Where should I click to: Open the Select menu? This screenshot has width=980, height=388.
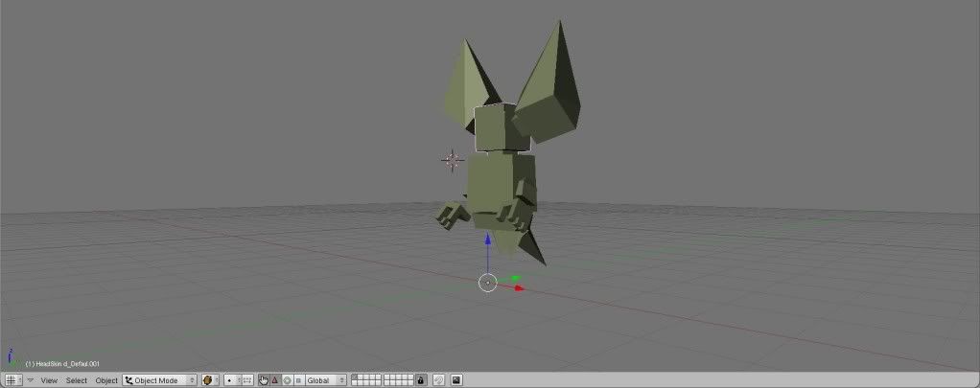(77, 380)
